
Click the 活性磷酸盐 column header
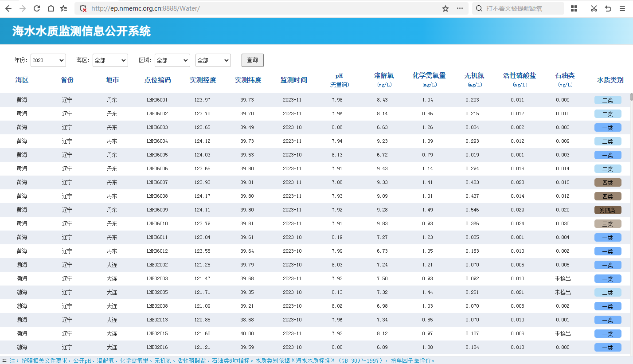tap(520, 80)
